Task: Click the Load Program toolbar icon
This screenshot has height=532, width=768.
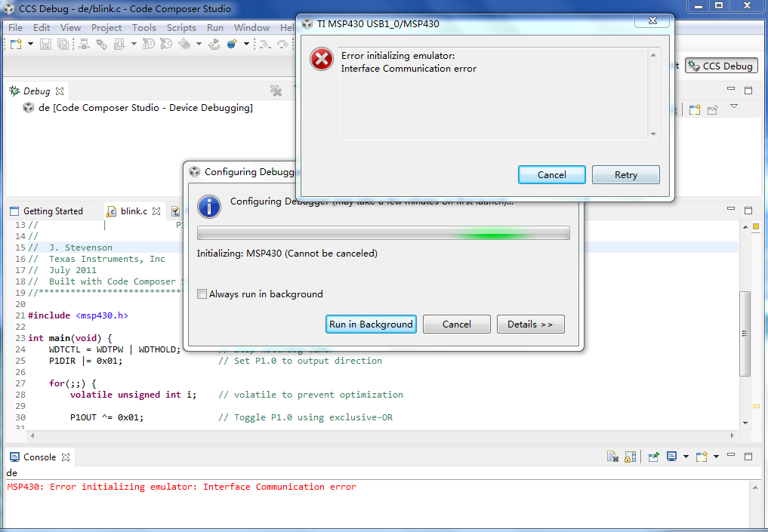Action: pyautogui.click(x=119, y=44)
